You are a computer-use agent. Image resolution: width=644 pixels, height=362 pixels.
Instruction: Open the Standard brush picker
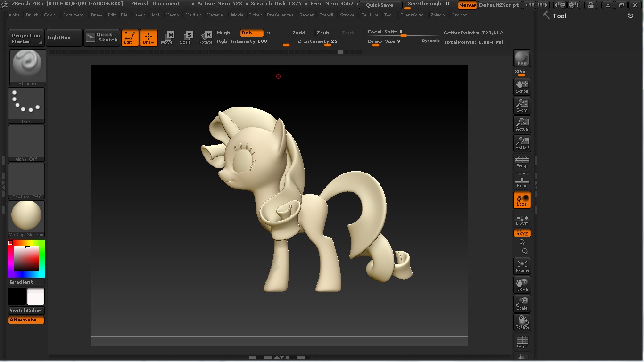tap(28, 68)
